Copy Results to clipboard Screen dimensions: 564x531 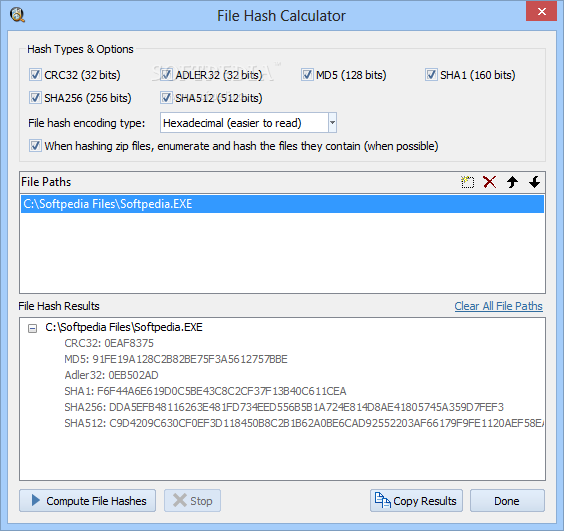coord(416,500)
